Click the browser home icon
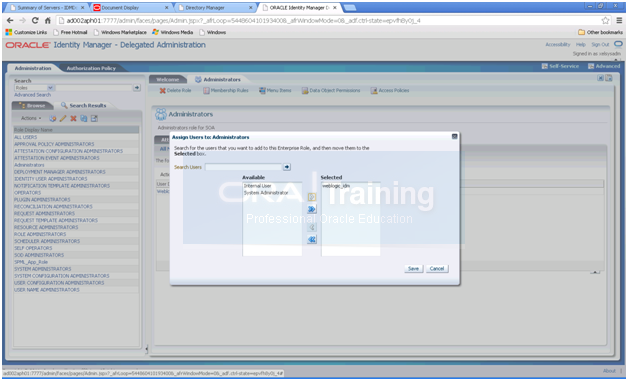Image resolution: width=628 pixels, height=381 pixels. (x=48, y=20)
